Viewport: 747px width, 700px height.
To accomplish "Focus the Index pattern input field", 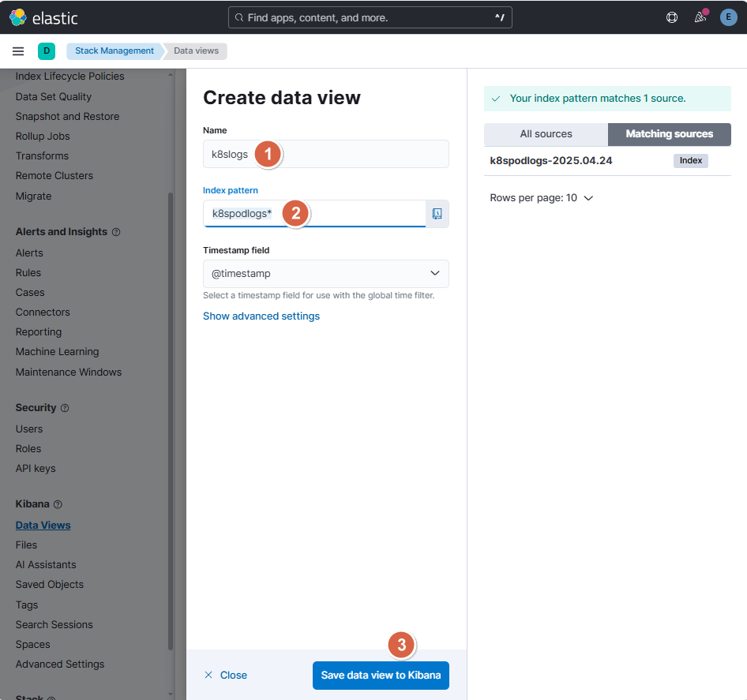I will click(x=314, y=214).
